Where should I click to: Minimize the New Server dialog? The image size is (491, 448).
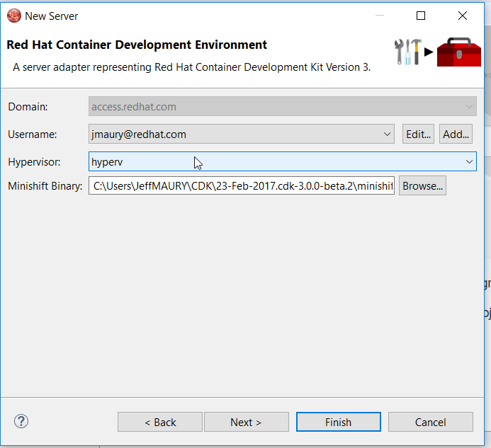pyautogui.click(x=379, y=16)
